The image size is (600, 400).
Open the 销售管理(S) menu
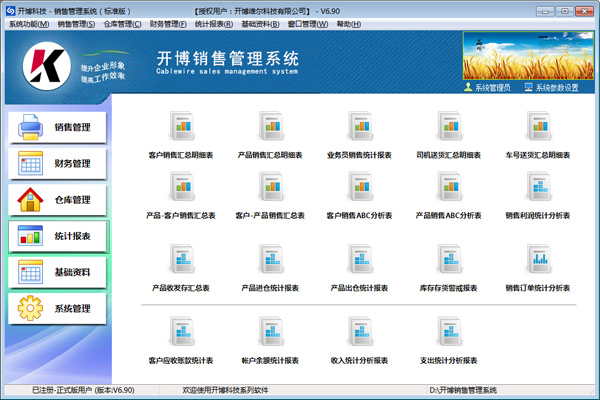(76, 24)
